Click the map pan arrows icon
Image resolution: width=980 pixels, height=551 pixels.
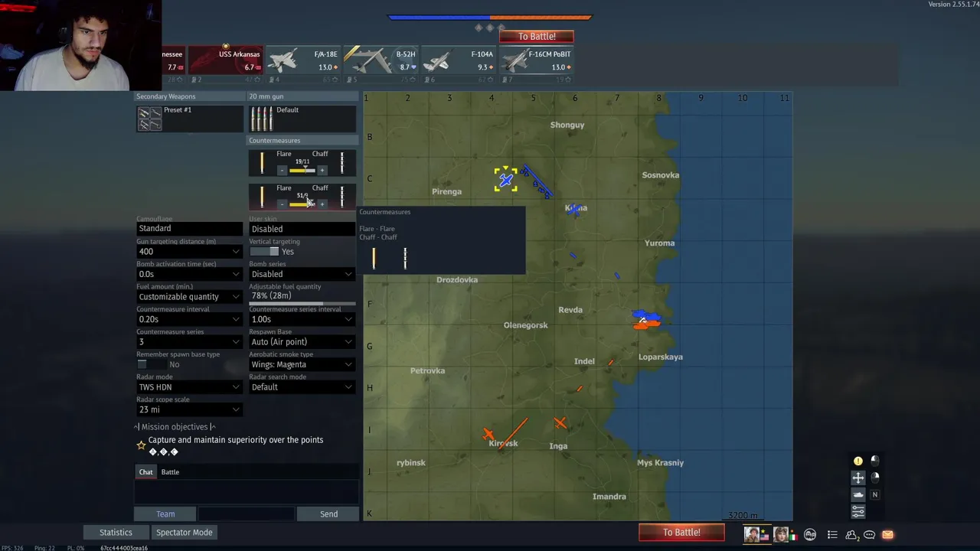coord(858,478)
